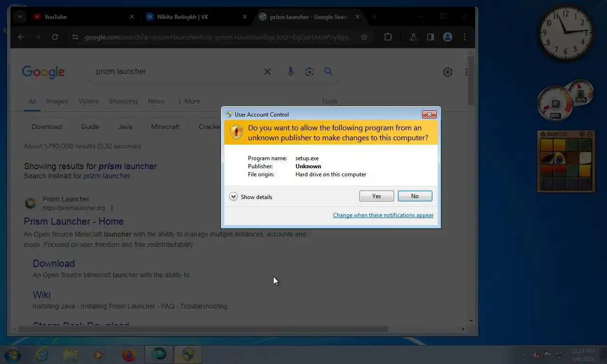Reload the Google page
607x364 pixels.
(55, 37)
